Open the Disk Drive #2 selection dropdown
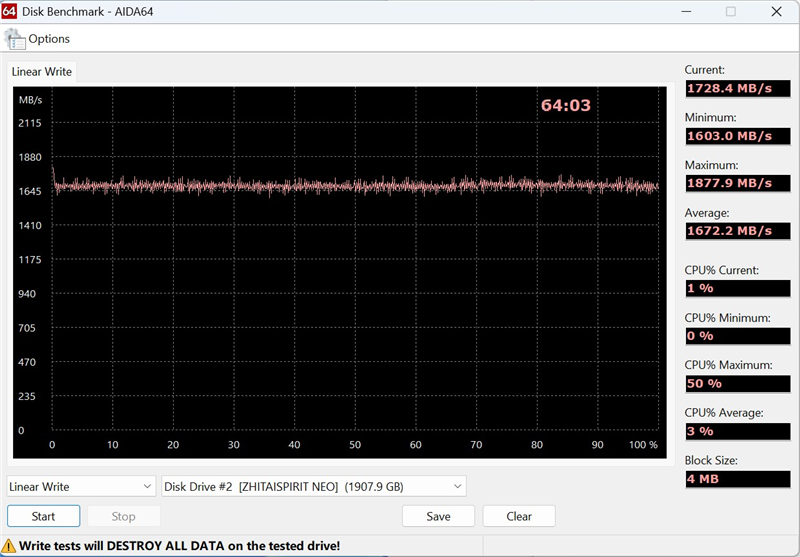Screen dimensions: 800x557 pos(314,487)
